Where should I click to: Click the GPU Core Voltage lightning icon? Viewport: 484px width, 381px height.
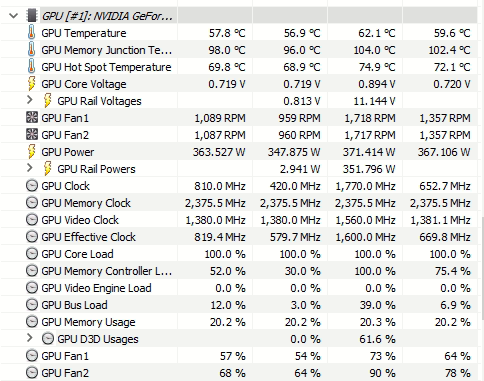pyautogui.click(x=31, y=84)
